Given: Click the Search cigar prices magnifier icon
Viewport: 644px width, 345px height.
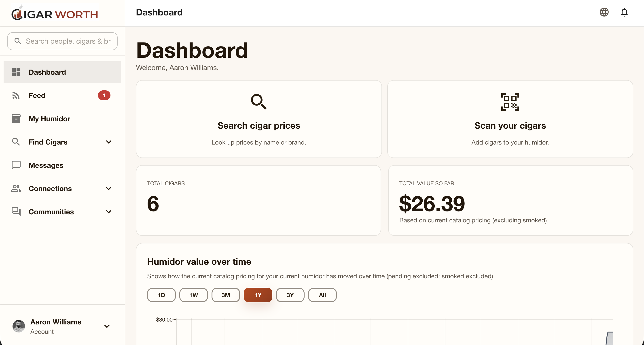Looking at the screenshot, I should (x=258, y=102).
